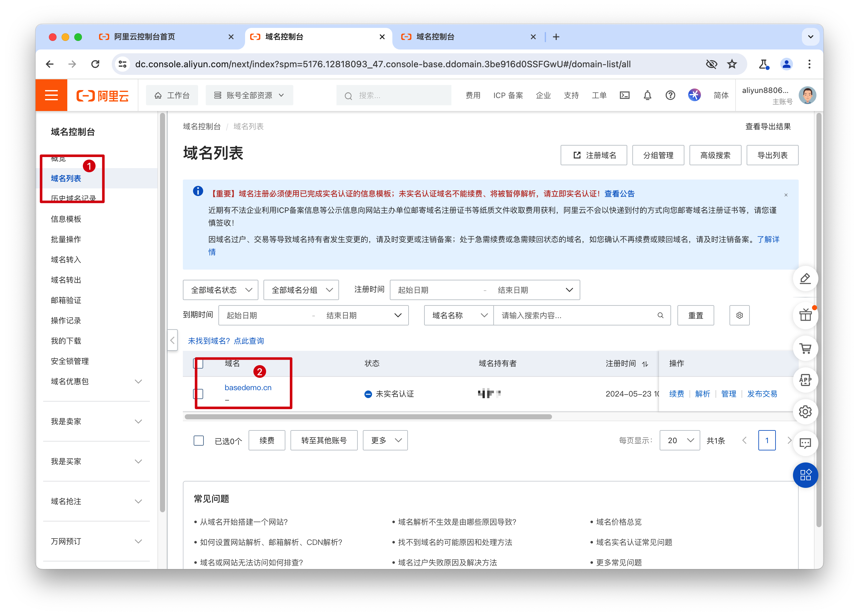Open the Cloud Shell terminal icon
Viewport: 859px width, 616px height.
[624, 95]
